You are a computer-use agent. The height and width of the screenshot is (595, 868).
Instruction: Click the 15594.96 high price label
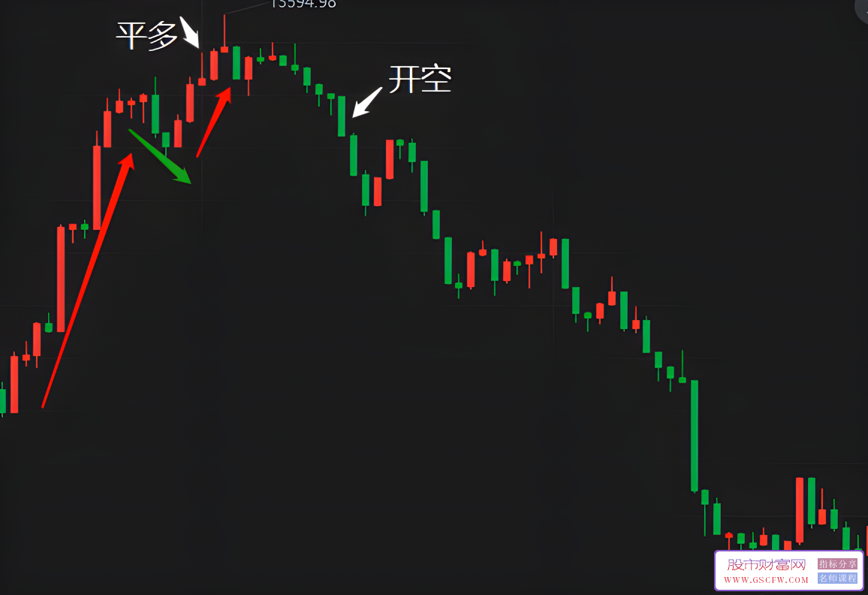tap(303, 4)
